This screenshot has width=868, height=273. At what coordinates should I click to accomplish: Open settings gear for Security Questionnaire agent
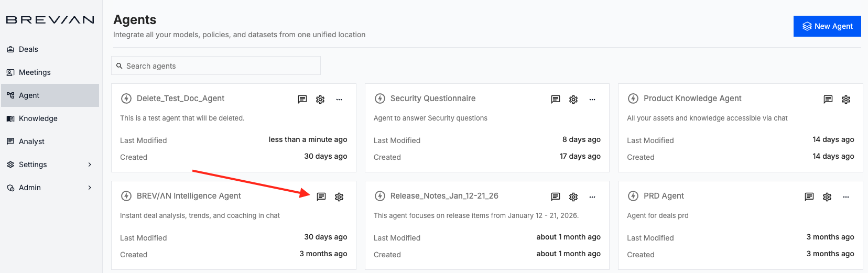(573, 99)
